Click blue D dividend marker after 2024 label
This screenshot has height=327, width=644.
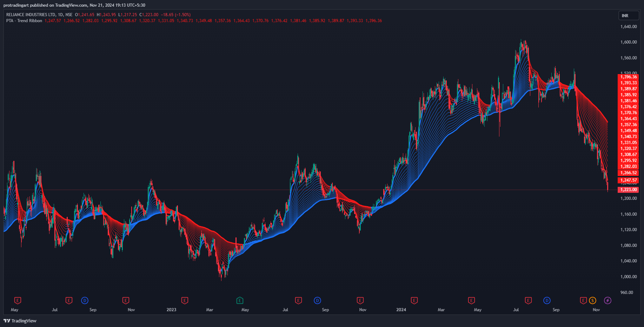coord(547,300)
